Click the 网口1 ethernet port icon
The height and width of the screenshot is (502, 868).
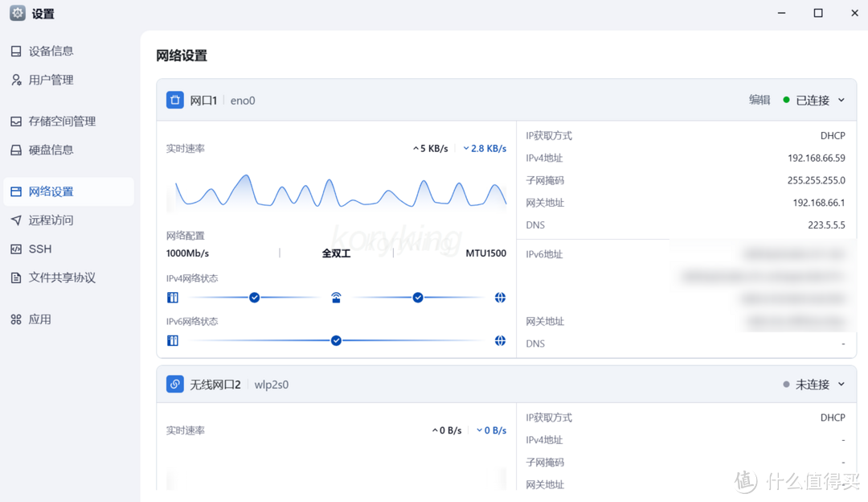click(x=175, y=100)
